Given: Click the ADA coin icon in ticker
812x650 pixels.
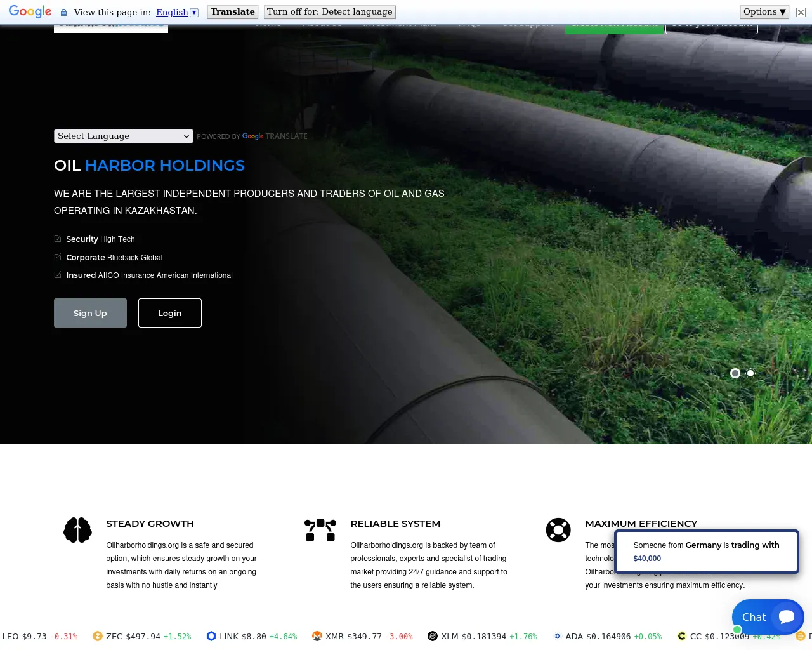Looking at the screenshot, I should pyautogui.click(x=558, y=636).
